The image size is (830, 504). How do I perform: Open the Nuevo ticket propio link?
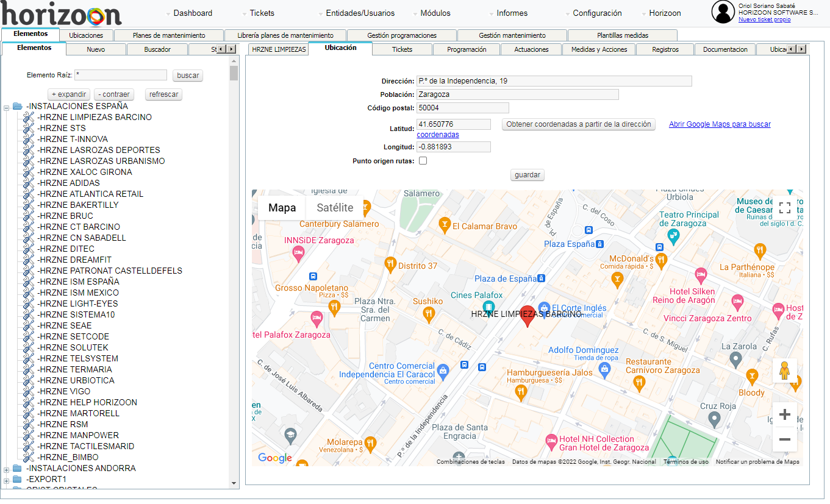point(764,20)
